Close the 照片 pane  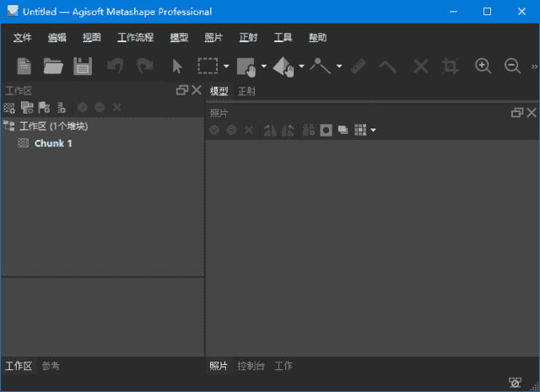[532, 112]
